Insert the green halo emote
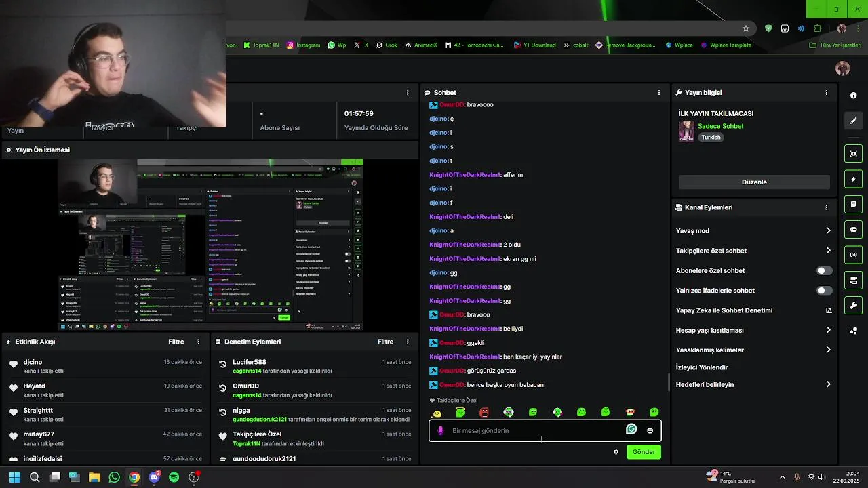 pyautogui.click(x=460, y=412)
